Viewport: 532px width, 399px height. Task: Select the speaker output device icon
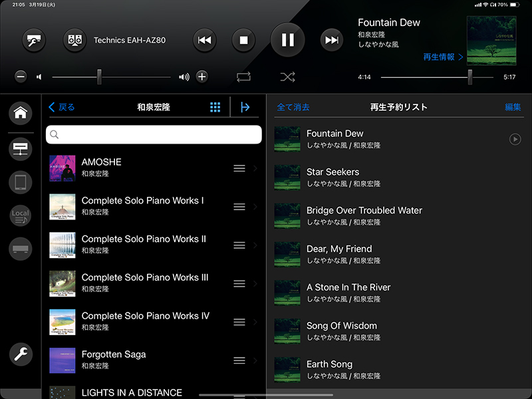pyautogui.click(x=74, y=40)
